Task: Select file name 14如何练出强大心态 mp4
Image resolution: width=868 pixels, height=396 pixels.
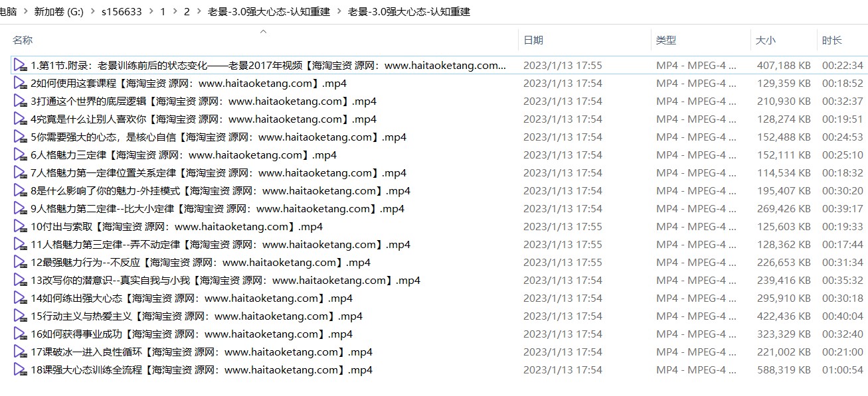Action: point(191,298)
